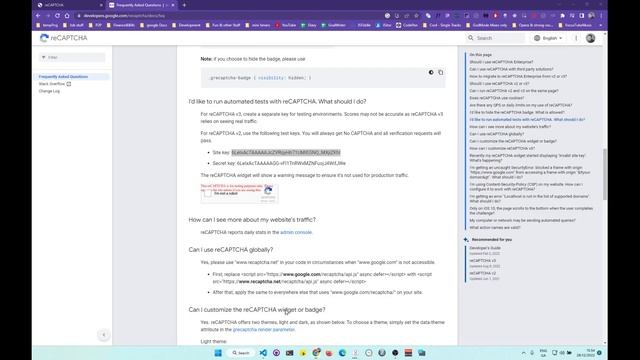The width and height of the screenshot is (640, 360).
Task: Open a new browser tab
Action: click(x=184, y=5)
